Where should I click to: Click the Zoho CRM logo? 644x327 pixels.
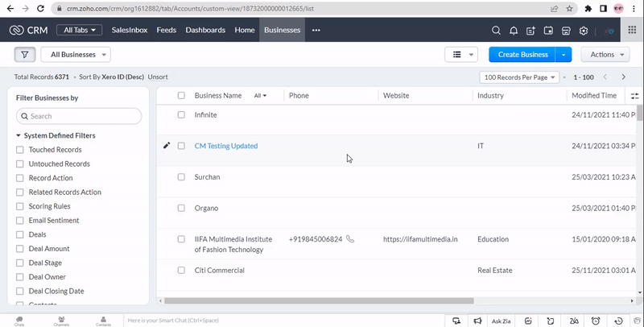click(x=28, y=30)
